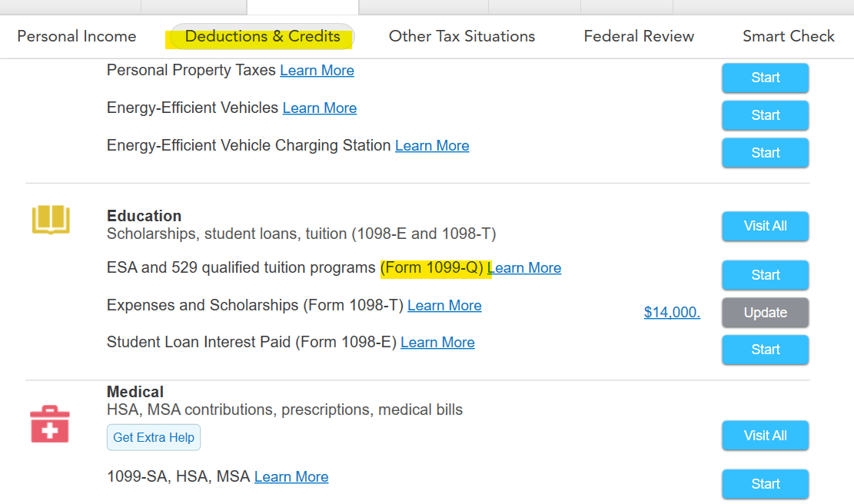This screenshot has height=504, width=854.
Task: Open the Deductions & Credits tab
Action: 262,36
